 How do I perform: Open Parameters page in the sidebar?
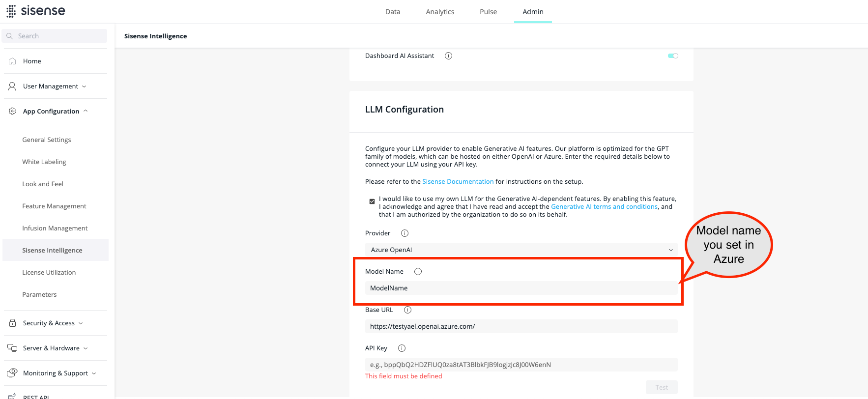point(39,294)
